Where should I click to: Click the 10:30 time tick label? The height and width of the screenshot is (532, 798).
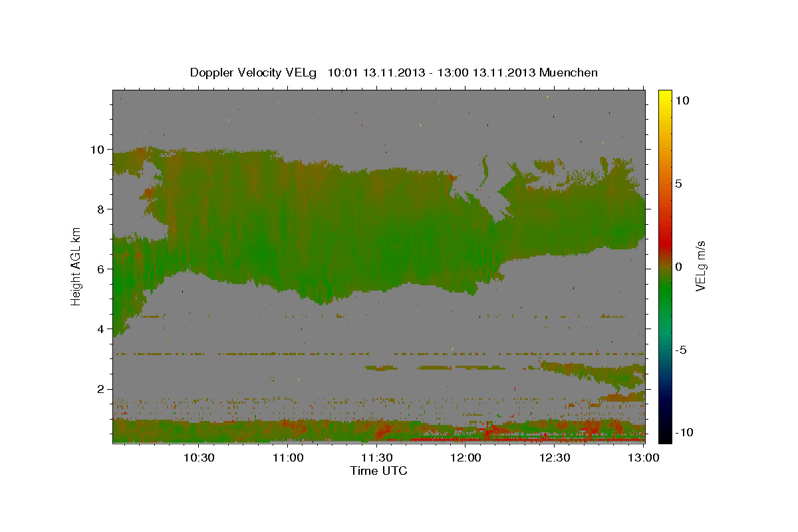tap(199, 458)
